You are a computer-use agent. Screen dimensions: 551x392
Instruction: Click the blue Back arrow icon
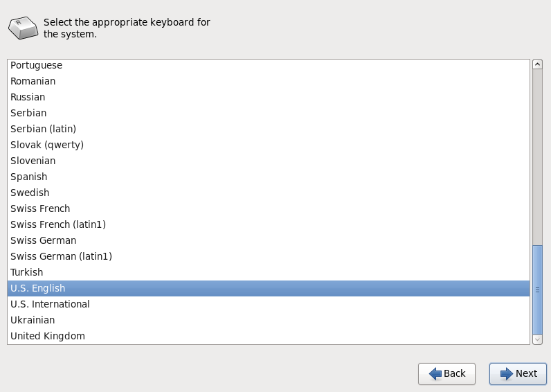(435, 374)
